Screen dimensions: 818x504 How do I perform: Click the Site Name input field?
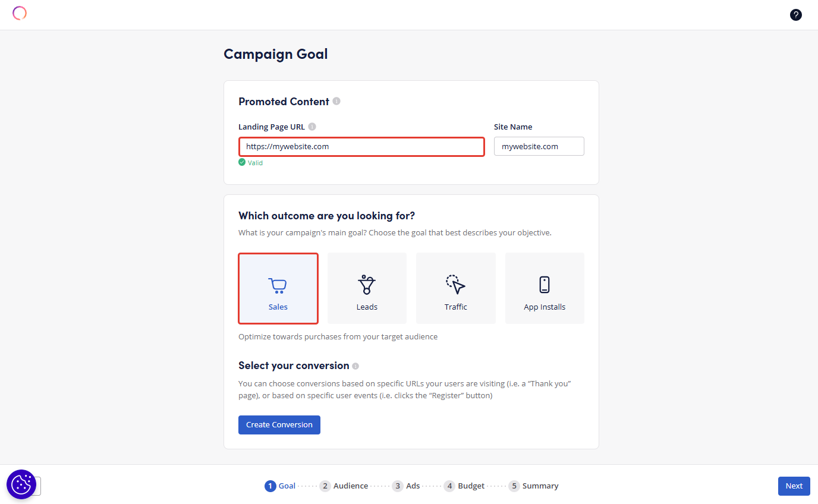(x=539, y=147)
